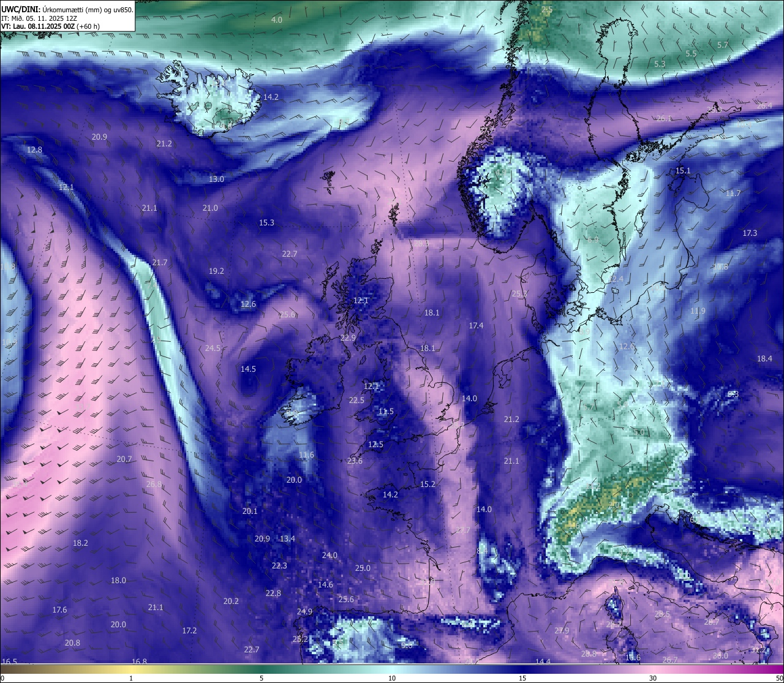Click the map value 20.1
Image resolution: width=784 pixels, height=683 pixels.
pyautogui.click(x=250, y=511)
